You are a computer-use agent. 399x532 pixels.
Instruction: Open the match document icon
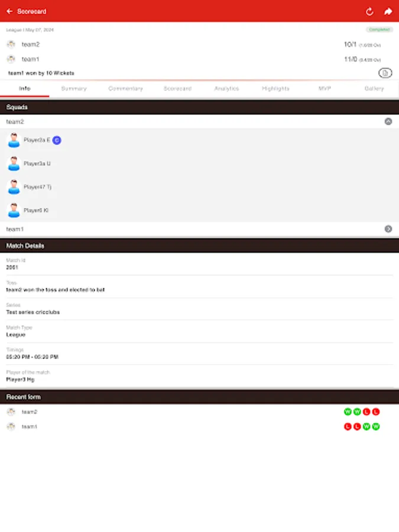click(385, 73)
